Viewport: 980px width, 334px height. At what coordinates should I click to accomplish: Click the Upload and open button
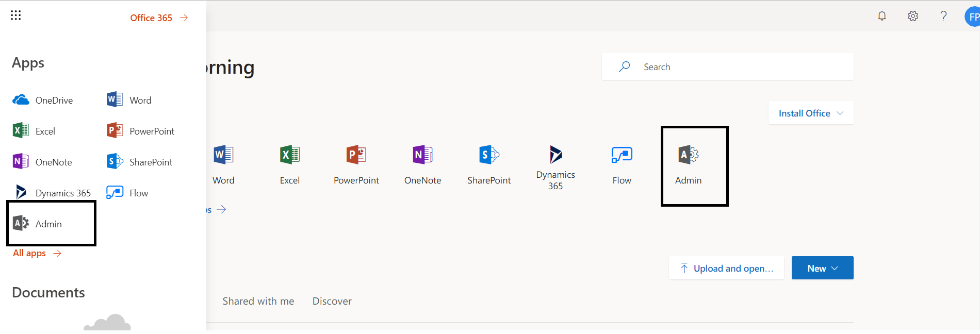726,268
